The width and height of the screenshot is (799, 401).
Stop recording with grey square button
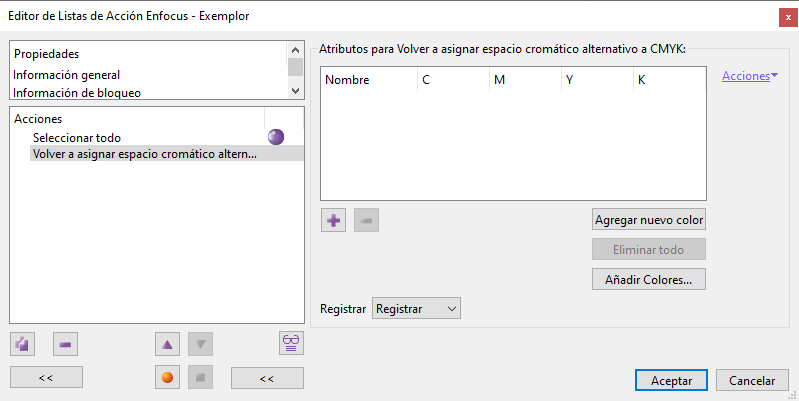pos(200,378)
